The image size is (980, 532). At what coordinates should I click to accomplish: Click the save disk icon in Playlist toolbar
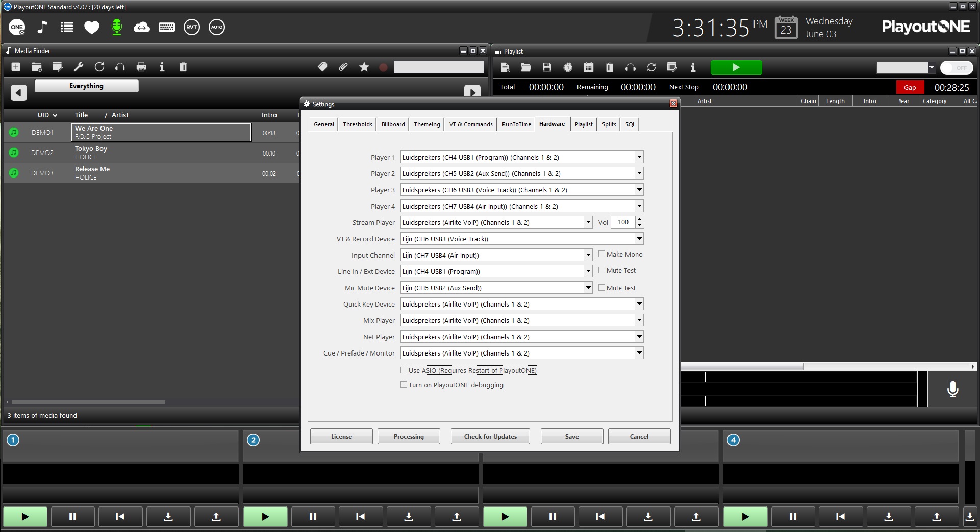click(x=547, y=67)
